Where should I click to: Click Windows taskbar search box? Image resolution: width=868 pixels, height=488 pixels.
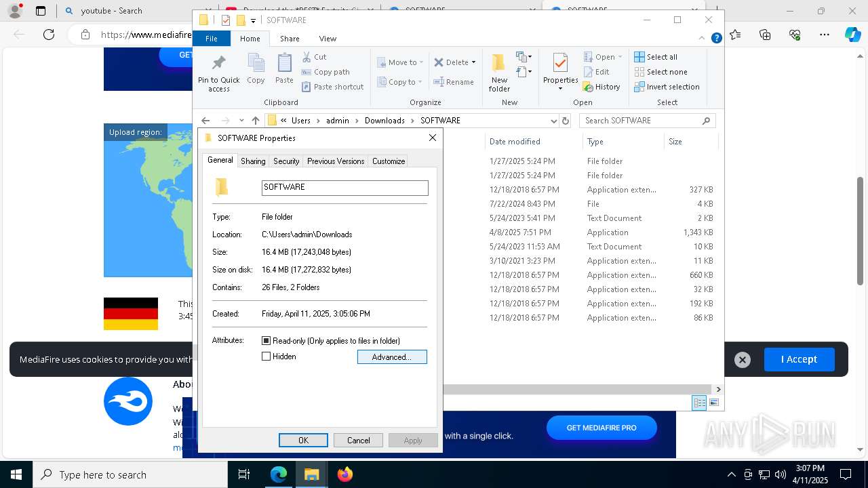[130, 474]
